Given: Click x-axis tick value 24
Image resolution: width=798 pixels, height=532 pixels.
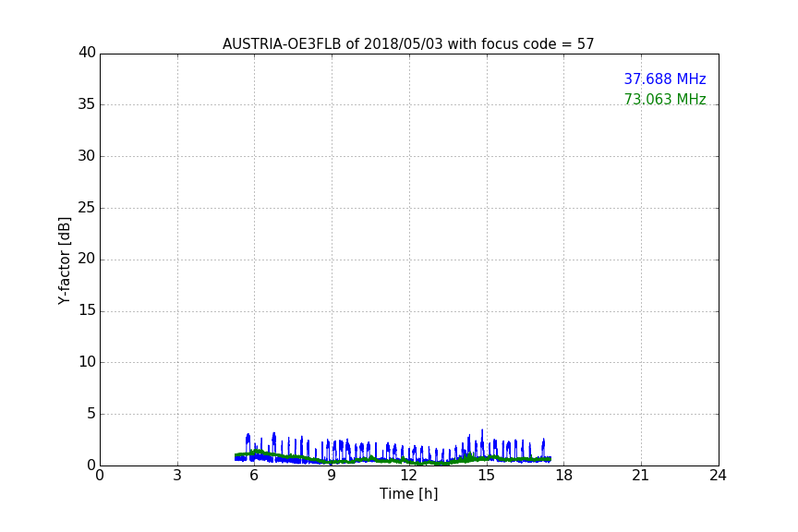Looking at the screenshot, I should coord(718,476).
